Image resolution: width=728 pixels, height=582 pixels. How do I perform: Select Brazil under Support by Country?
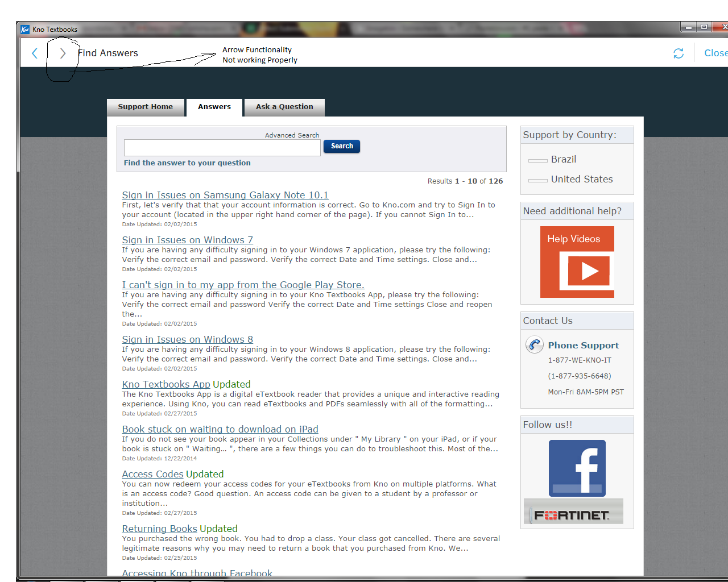[x=563, y=160]
